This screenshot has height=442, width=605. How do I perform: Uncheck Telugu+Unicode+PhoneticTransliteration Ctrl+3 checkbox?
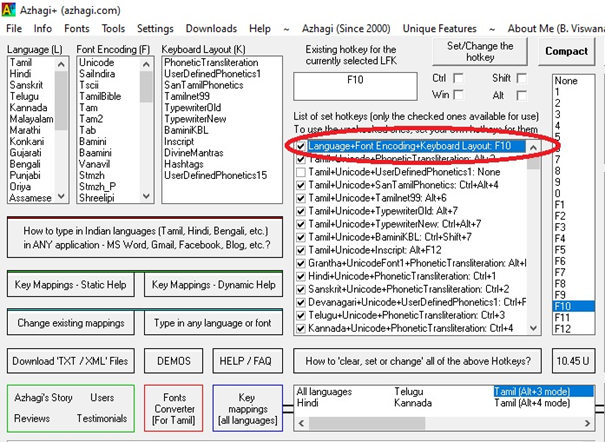[x=301, y=315]
